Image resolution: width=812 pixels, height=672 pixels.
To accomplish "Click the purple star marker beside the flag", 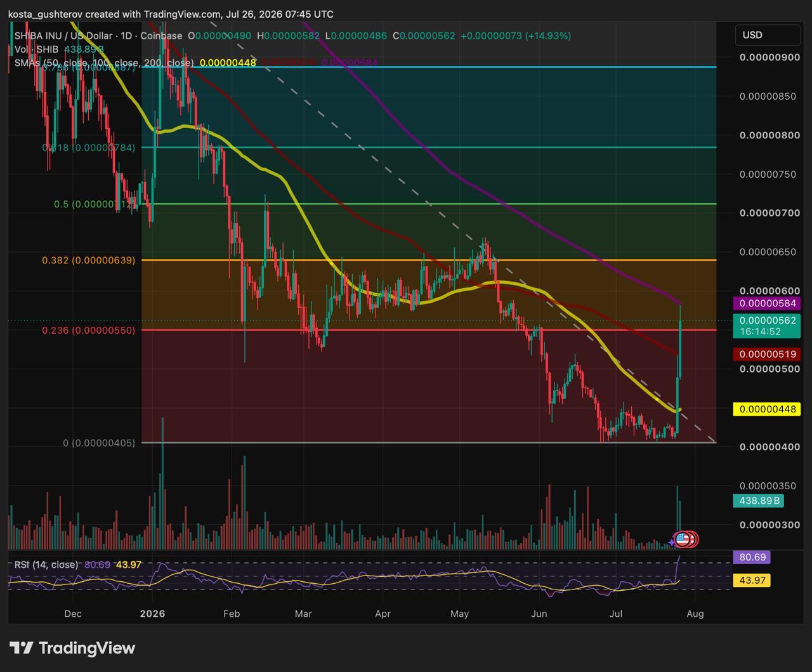I will [671, 543].
